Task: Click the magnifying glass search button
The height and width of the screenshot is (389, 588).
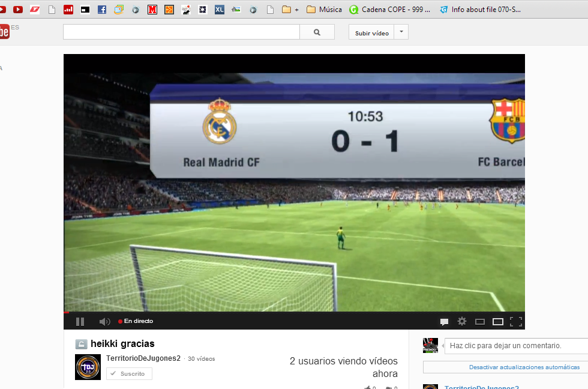Action: coord(317,32)
